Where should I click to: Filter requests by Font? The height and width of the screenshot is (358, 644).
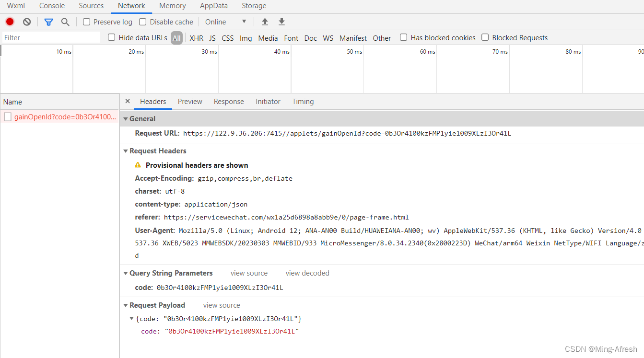pyautogui.click(x=291, y=38)
